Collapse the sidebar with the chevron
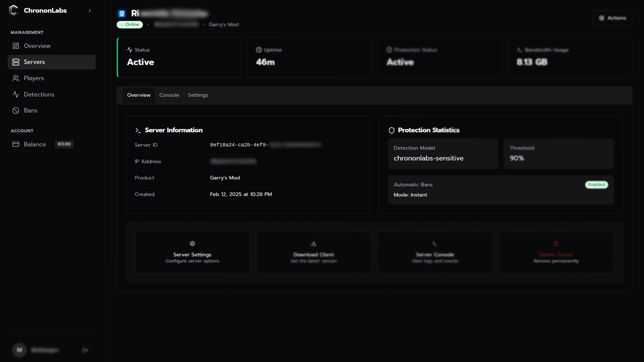Viewport: 644px width, 362px height. coord(90,10)
